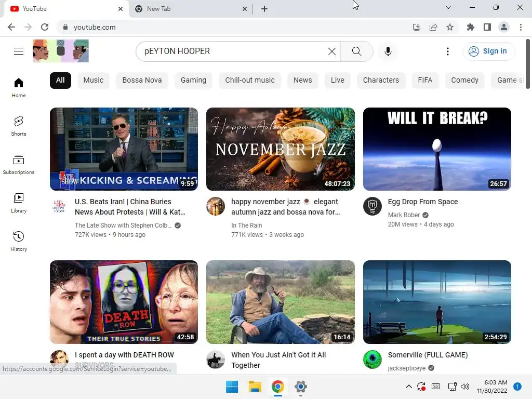Open Chrome three-dot menu
532x399 pixels.
coord(521,27)
